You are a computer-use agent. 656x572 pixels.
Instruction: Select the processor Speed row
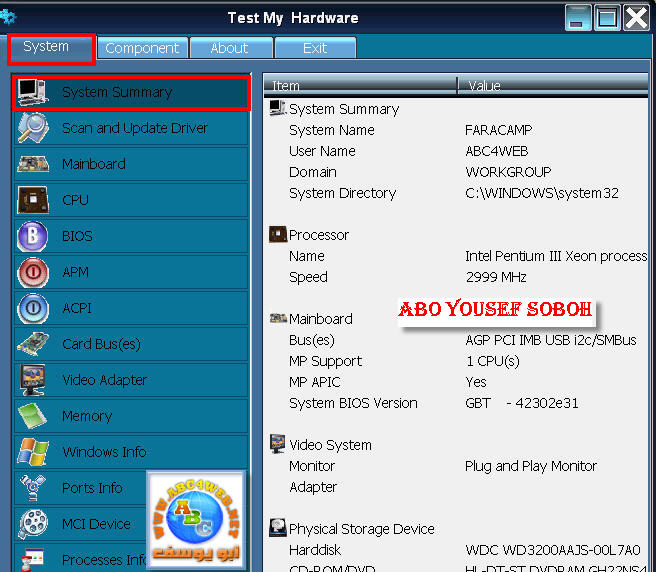(x=456, y=277)
